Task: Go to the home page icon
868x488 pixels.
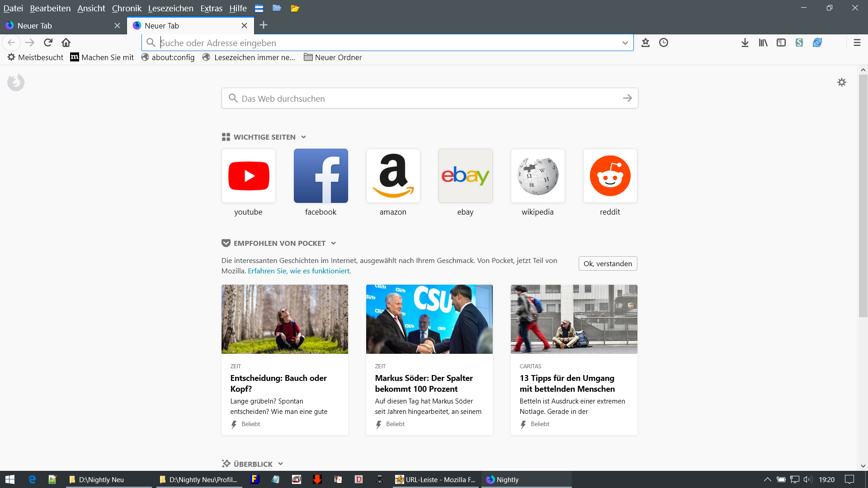Action: coord(66,42)
